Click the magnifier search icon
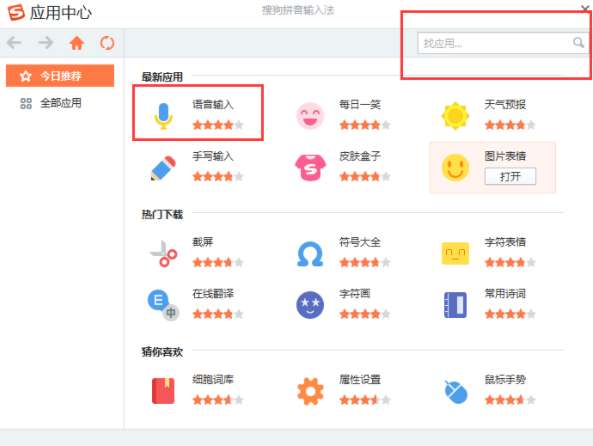 [578, 42]
